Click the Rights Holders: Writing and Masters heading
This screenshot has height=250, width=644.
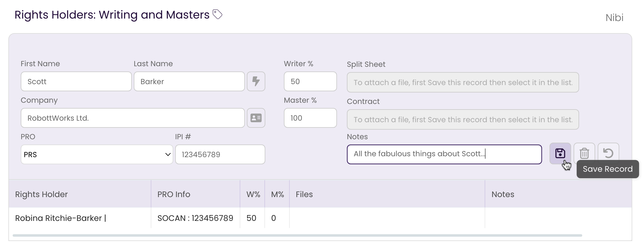112,15
